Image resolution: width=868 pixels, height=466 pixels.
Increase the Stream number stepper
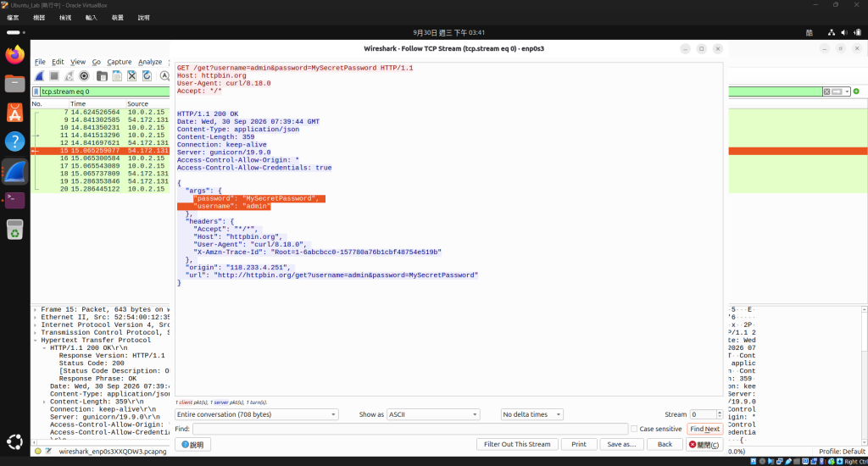(720, 412)
